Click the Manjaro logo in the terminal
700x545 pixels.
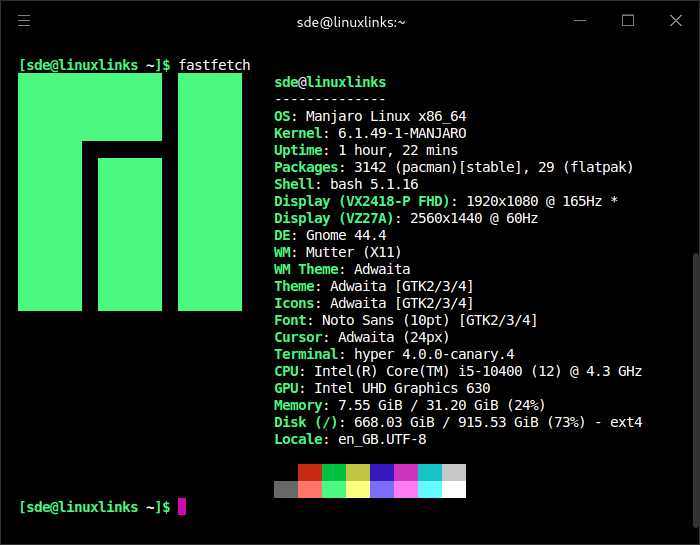pos(130,192)
